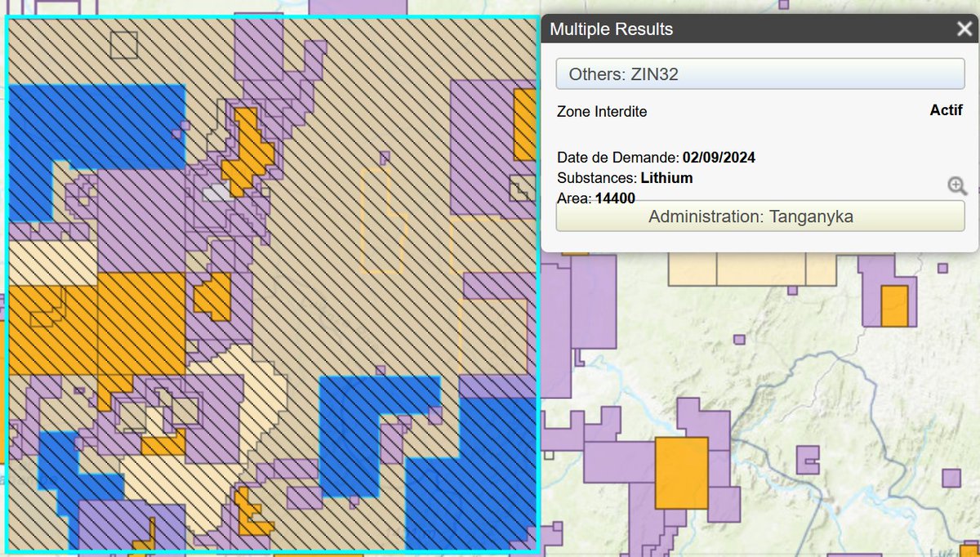
Task: Select the Actif status text
Action: point(946,110)
